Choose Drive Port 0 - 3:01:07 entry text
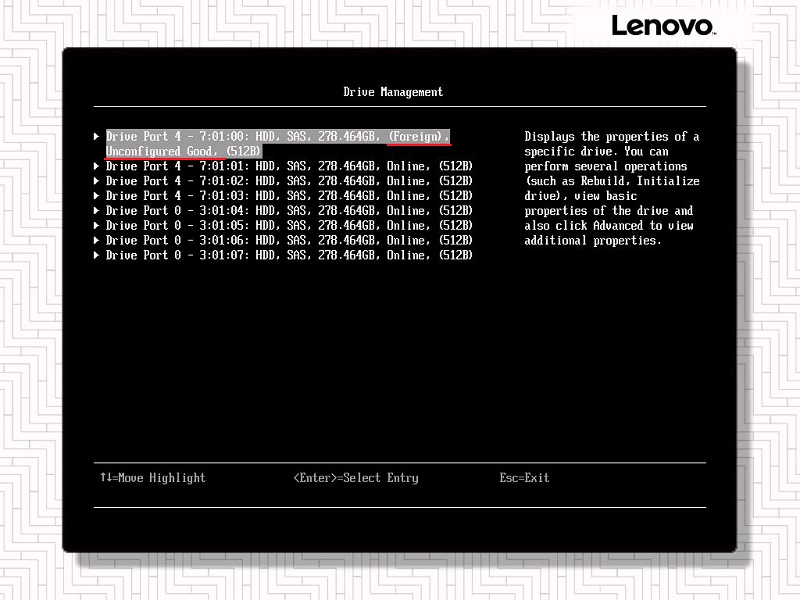The width and height of the screenshot is (800, 600). (289, 256)
